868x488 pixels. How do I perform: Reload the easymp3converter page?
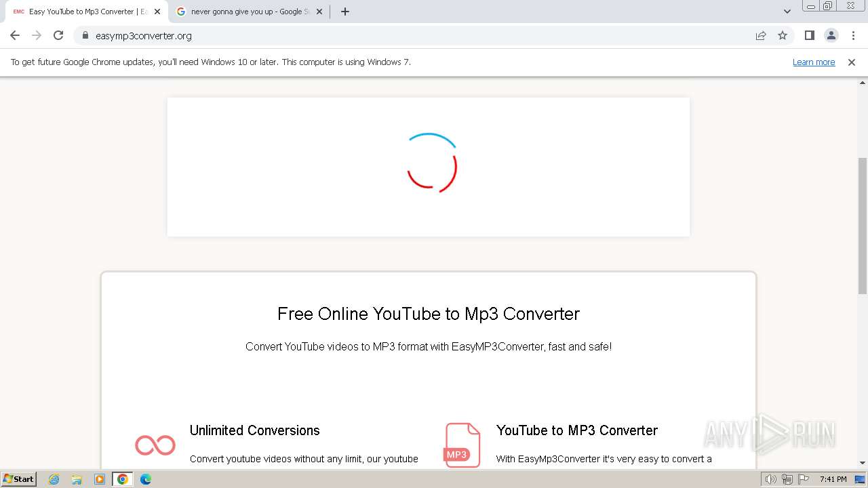click(58, 35)
